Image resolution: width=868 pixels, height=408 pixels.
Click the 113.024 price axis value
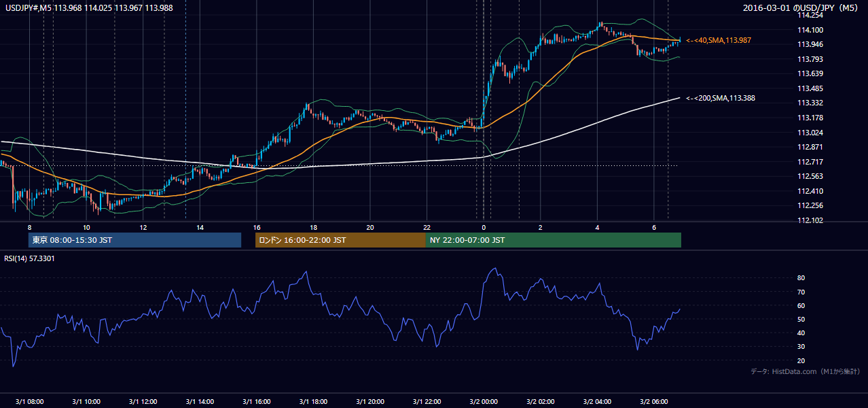(811, 133)
